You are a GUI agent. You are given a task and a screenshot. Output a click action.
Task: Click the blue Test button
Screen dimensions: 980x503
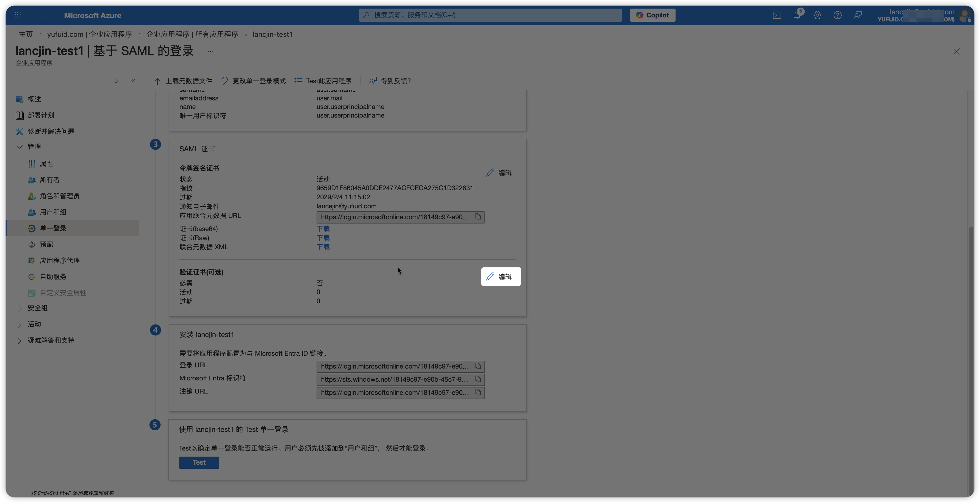click(x=199, y=462)
